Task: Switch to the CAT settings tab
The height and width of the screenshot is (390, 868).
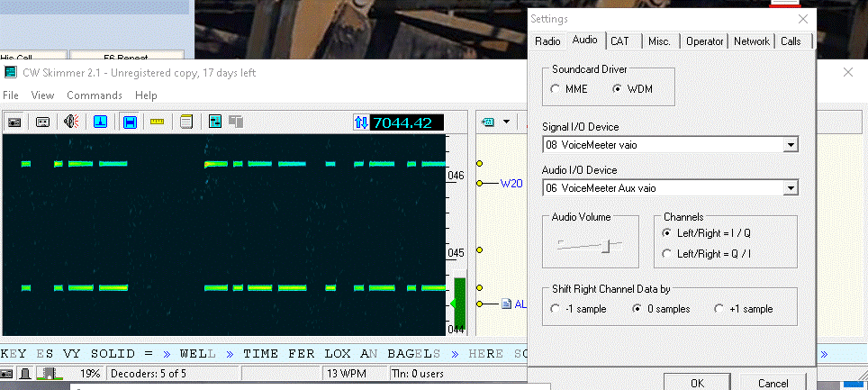Action: [x=620, y=41]
